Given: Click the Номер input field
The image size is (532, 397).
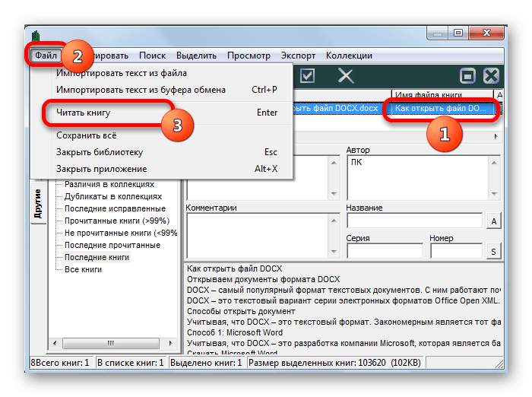Looking at the screenshot, I should point(456,251).
